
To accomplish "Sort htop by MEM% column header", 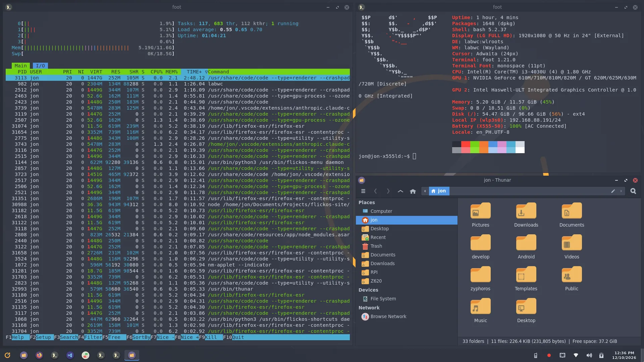I will pyautogui.click(x=171, y=72).
